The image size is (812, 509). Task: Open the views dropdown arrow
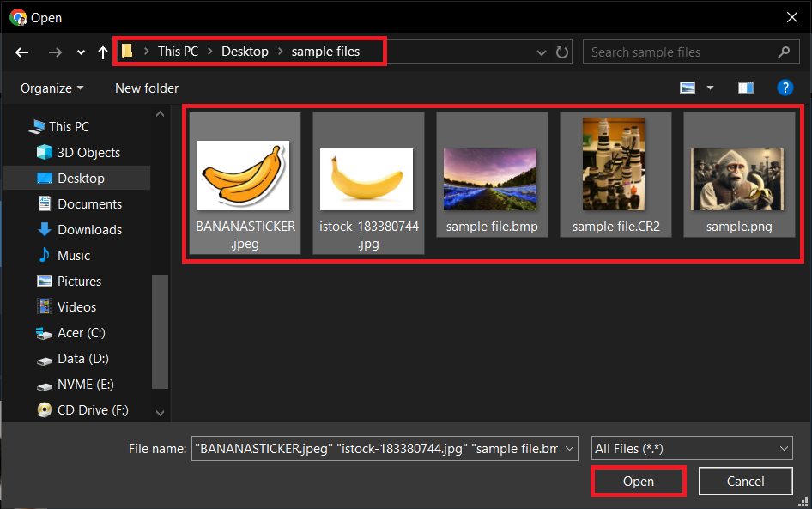click(709, 87)
